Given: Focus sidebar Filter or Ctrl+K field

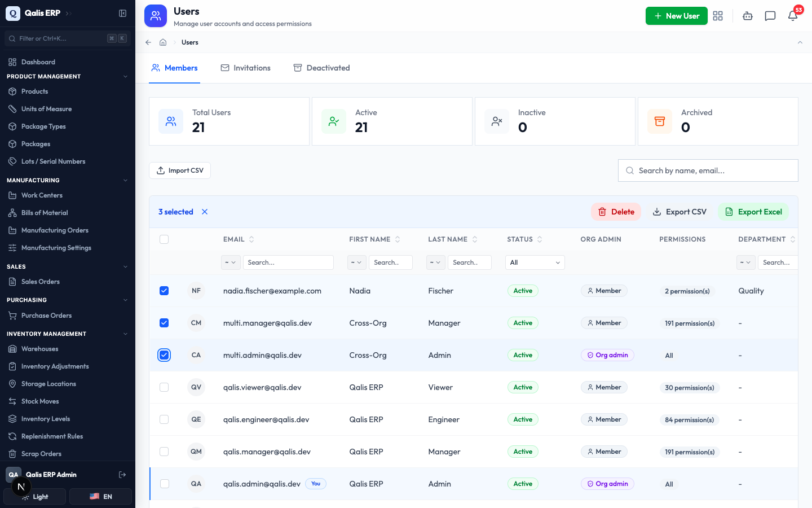Looking at the screenshot, I should (x=67, y=38).
